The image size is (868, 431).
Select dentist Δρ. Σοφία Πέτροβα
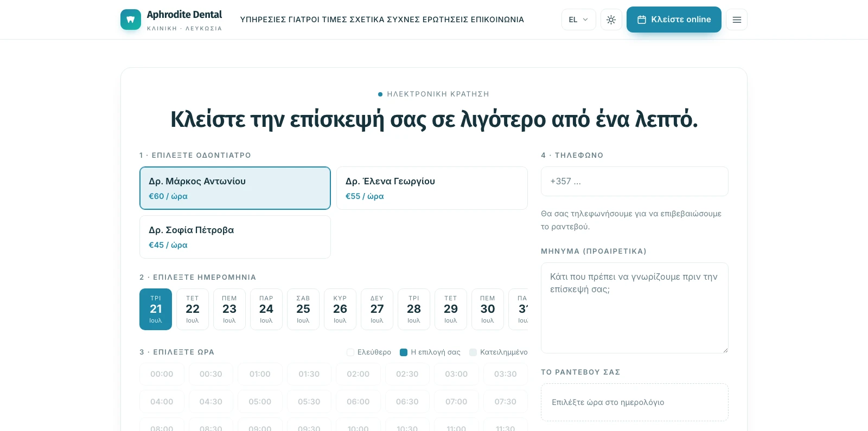point(235,237)
